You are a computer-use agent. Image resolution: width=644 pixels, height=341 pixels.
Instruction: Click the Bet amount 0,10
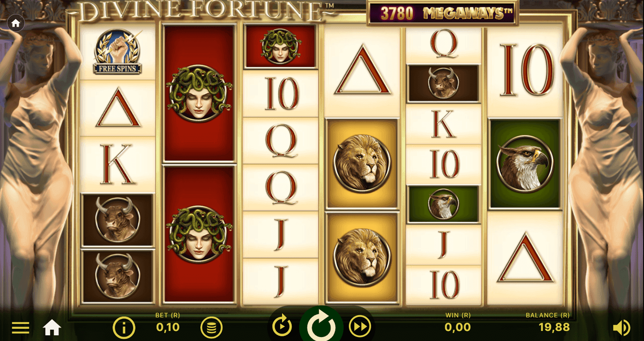[168, 327]
